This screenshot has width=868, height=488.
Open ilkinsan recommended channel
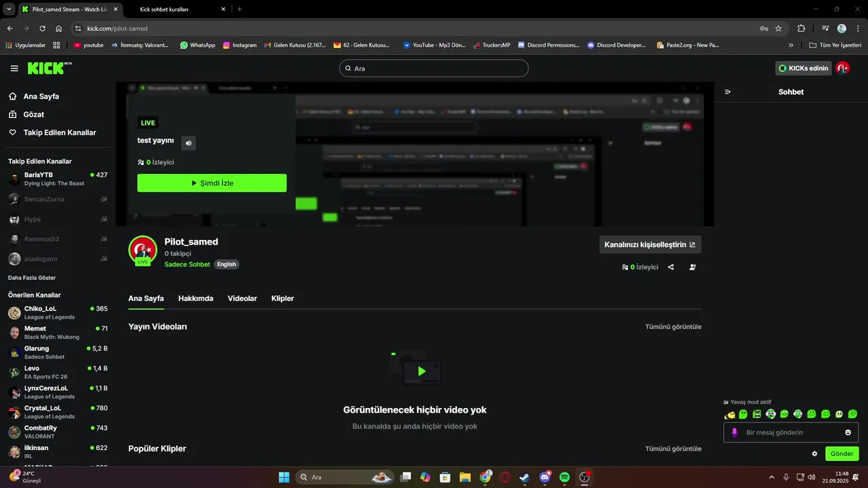[58, 451]
